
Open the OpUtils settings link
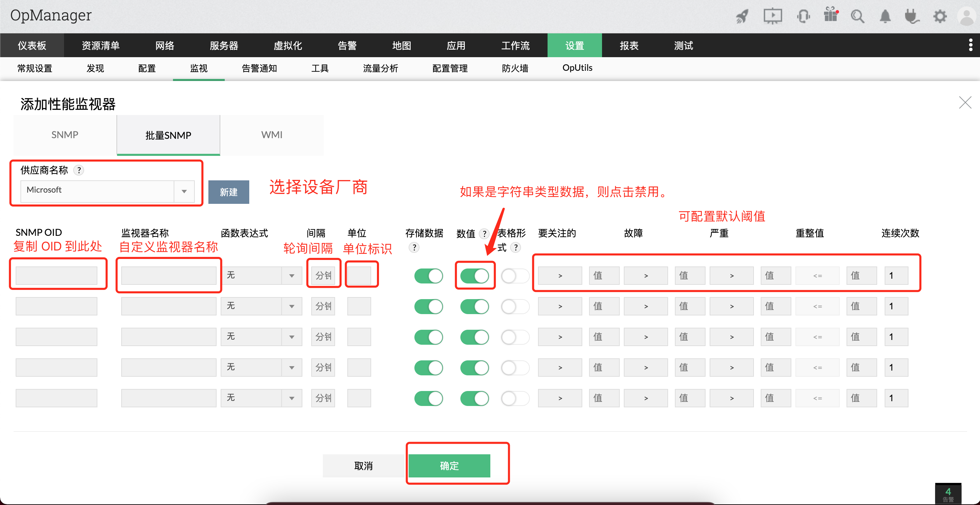[577, 68]
